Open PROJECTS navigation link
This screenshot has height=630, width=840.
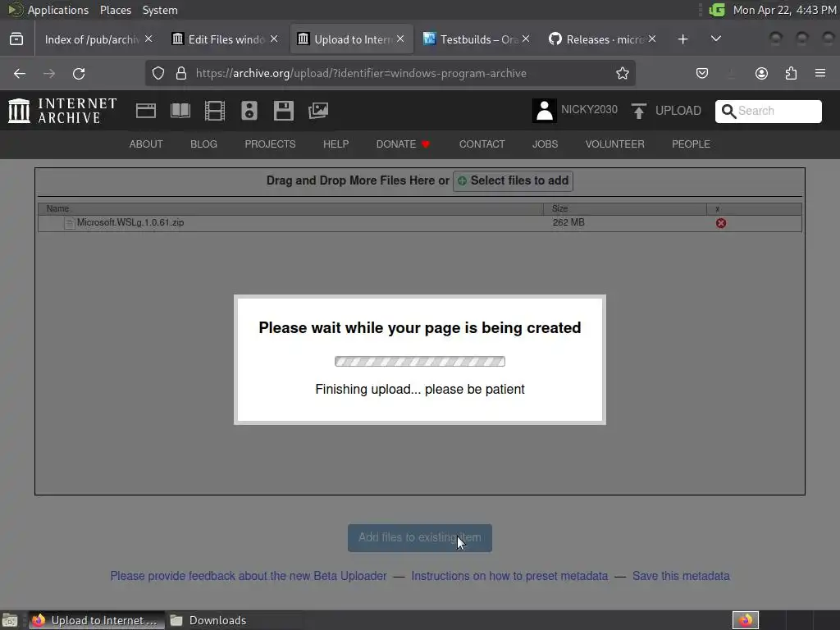pyautogui.click(x=270, y=144)
